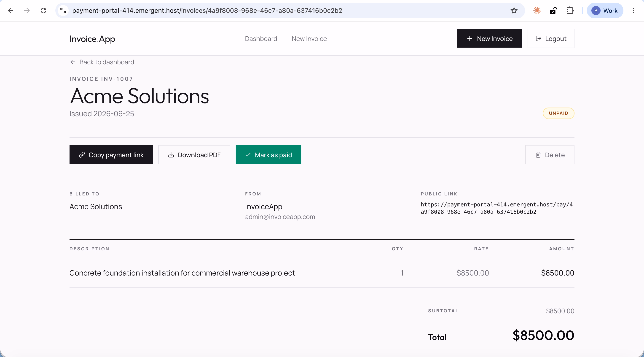Open the orange starburst extension icon
644x357 pixels.
pyautogui.click(x=537, y=11)
